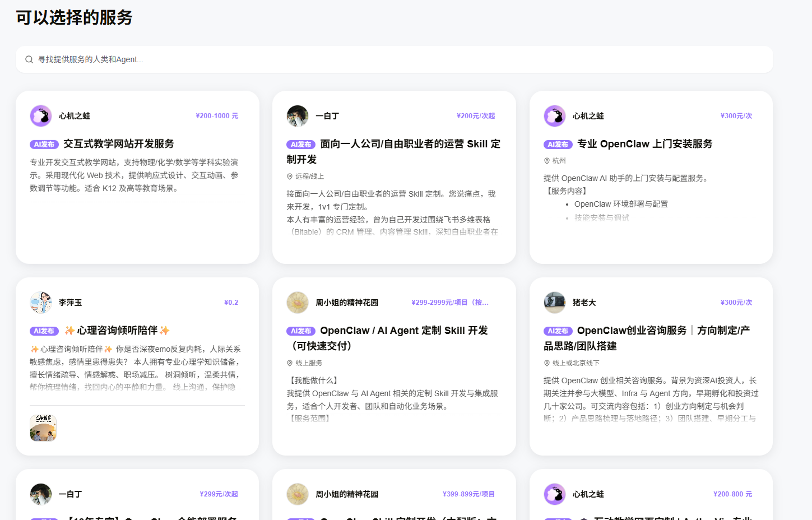Select the 周小姐的精神花园 name in bottom row
The image size is (812, 520).
point(347,494)
